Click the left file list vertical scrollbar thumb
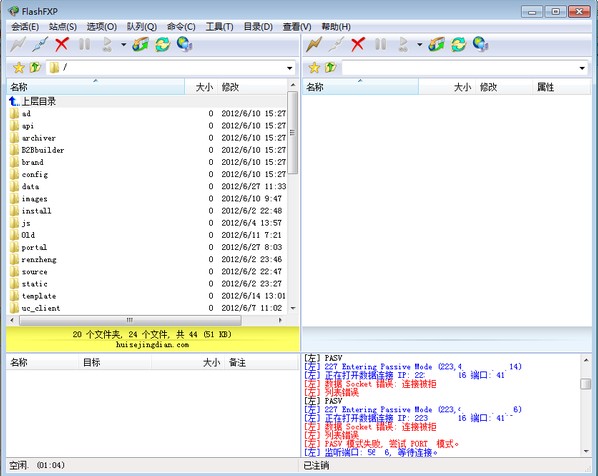The width and height of the screenshot is (598, 476). (x=293, y=132)
